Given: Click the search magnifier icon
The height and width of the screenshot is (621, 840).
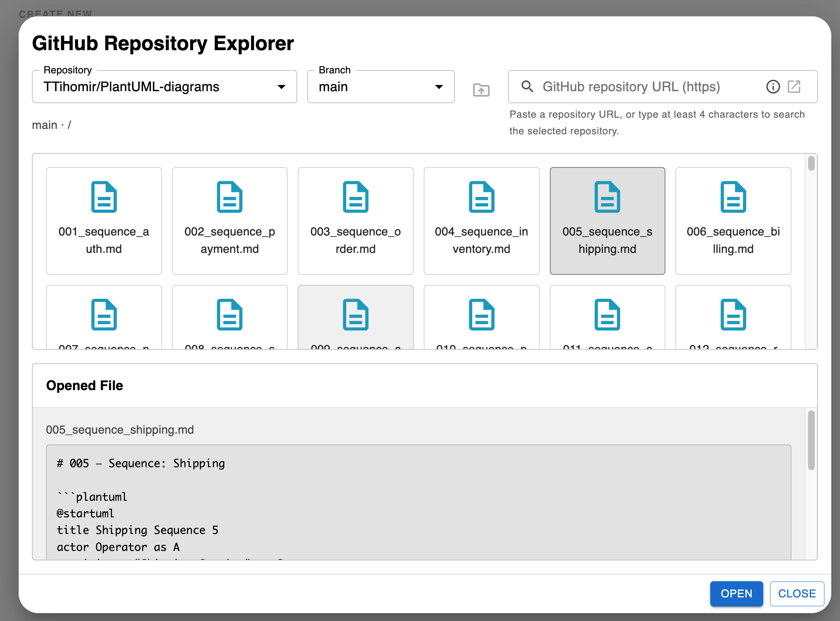Looking at the screenshot, I should (527, 87).
